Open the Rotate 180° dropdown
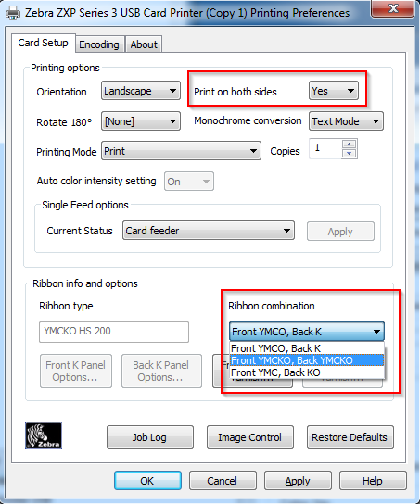The width and height of the screenshot is (420, 504). pos(141,121)
